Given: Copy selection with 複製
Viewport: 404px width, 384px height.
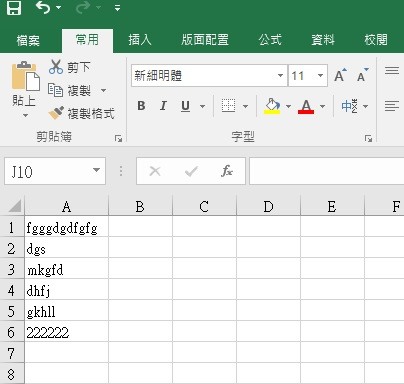Looking at the screenshot, I should click(70, 90).
